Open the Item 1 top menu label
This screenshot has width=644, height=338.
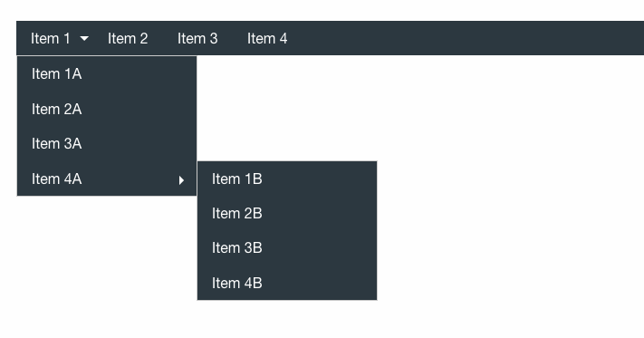(x=50, y=39)
